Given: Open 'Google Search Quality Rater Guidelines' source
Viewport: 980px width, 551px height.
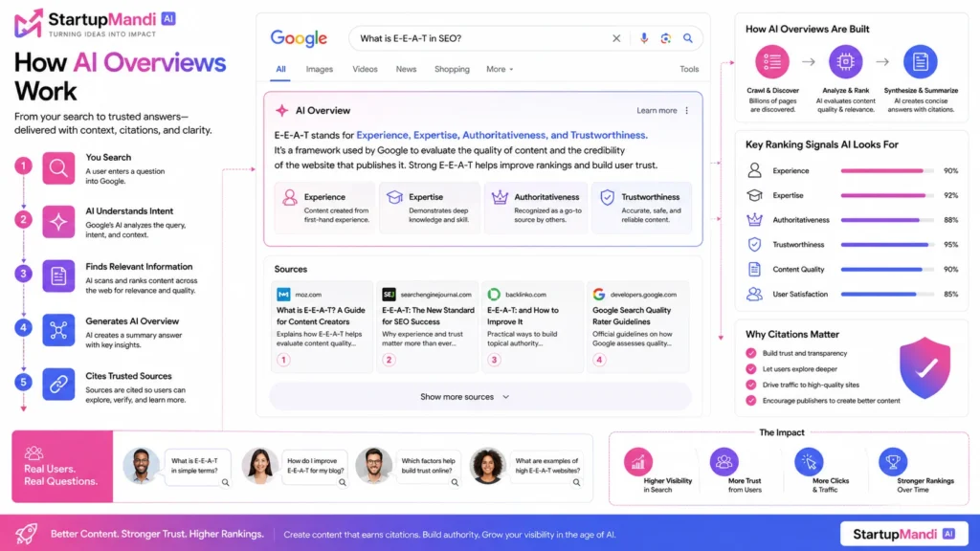Looking at the screenshot, I should click(x=637, y=327).
